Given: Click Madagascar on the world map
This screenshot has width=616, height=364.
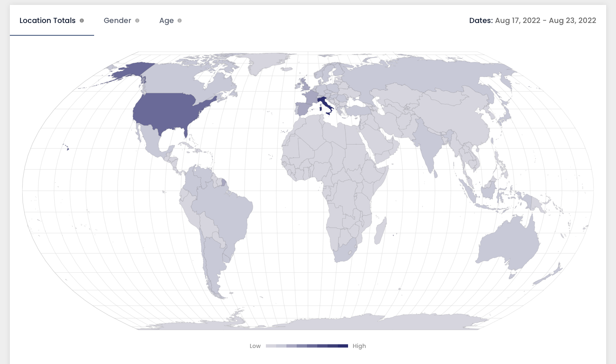Looking at the screenshot, I should [381, 230].
